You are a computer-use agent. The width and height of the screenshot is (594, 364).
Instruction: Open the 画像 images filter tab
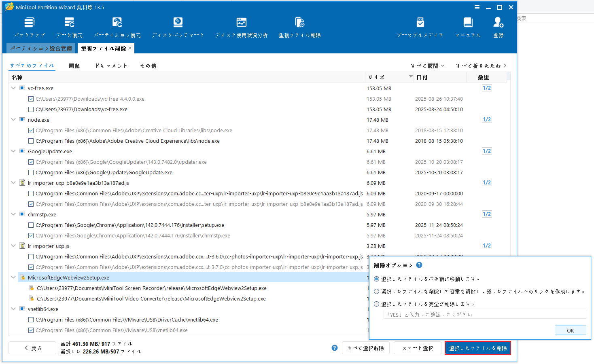pyautogui.click(x=74, y=66)
